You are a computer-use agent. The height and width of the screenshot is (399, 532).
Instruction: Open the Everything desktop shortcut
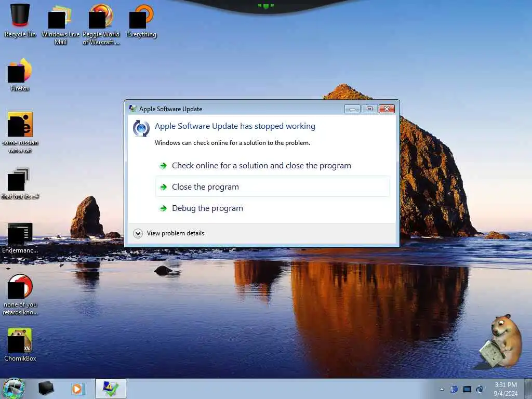[141, 20]
